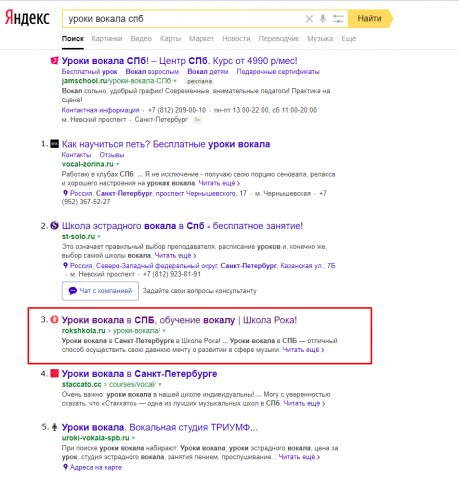This screenshot has height=480, width=459.
Task: Click the st-solo.ru favicon
Action: 54,226
